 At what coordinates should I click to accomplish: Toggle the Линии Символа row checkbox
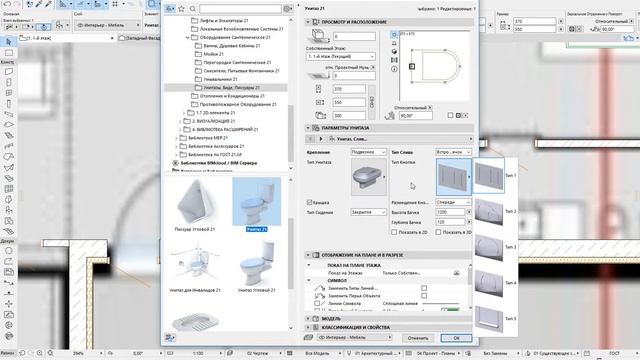pos(317,304)
